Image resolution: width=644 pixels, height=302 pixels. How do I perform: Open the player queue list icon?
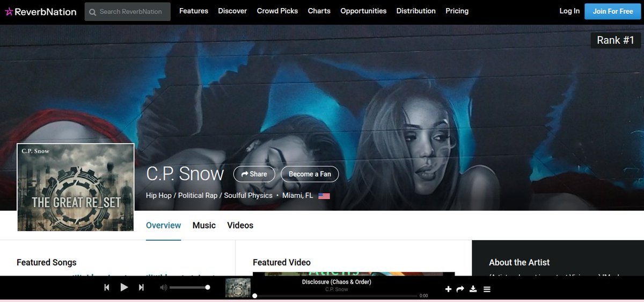(x=487, y=289)
